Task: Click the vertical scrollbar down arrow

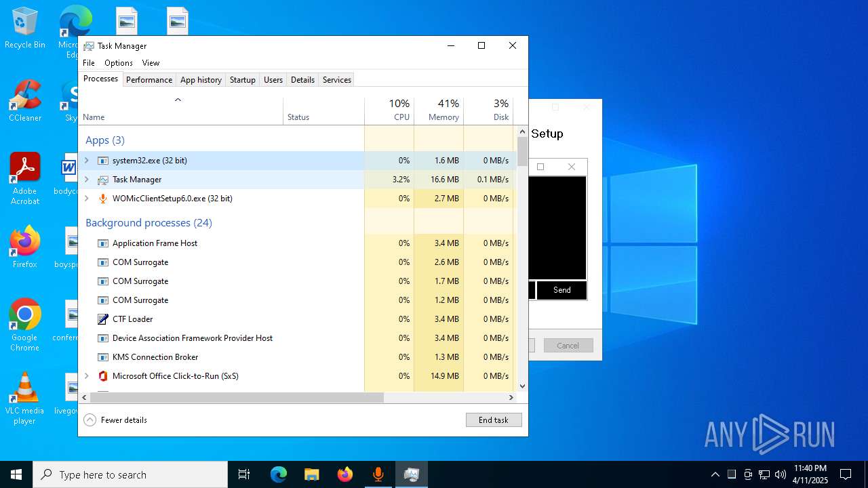Action: point(522,386)
